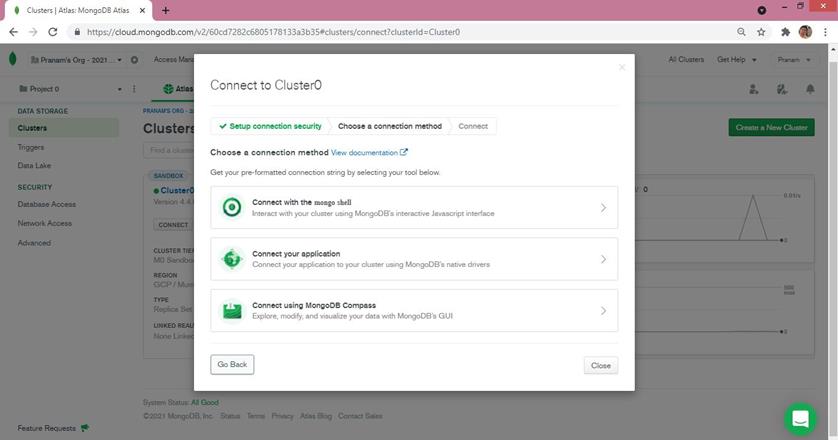The width and height of the screenshot is (838, 440).
Task: Expand the Get Help dropdown
Action: pos(736,60)
